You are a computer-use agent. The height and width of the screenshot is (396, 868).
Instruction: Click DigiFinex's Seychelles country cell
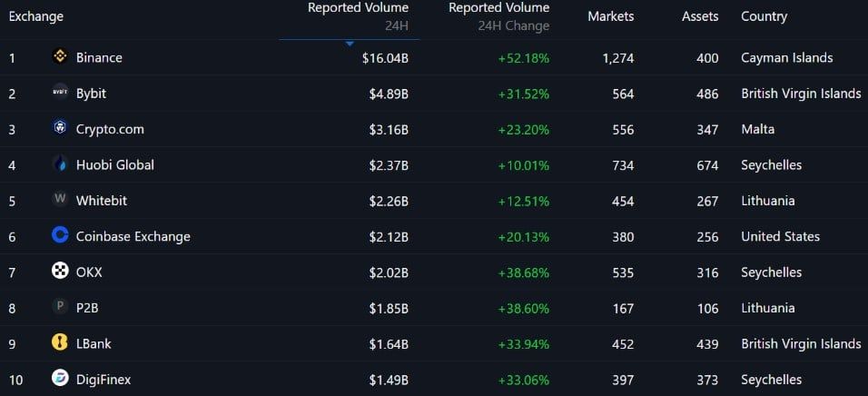pos(771,380)
